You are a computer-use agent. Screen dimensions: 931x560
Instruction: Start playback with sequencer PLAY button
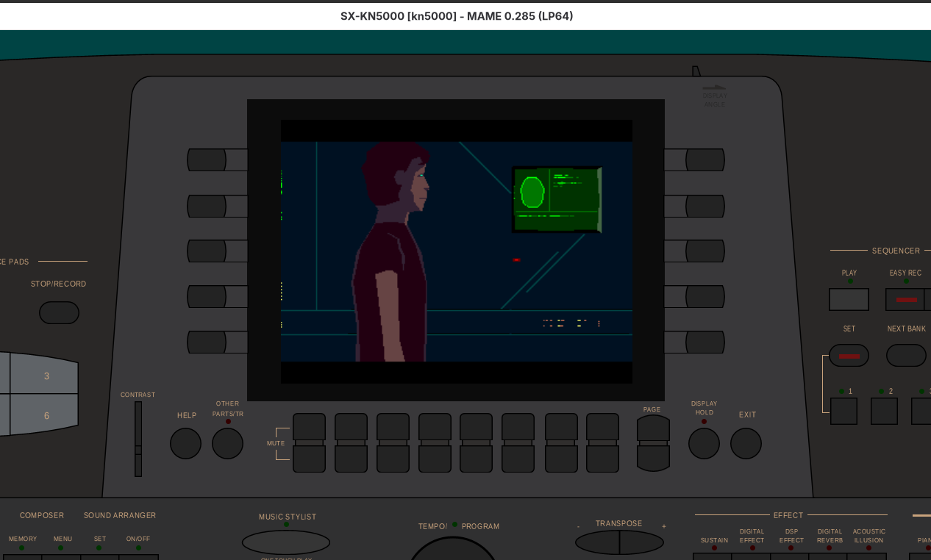pyautogui.click(x=849, y=299)
